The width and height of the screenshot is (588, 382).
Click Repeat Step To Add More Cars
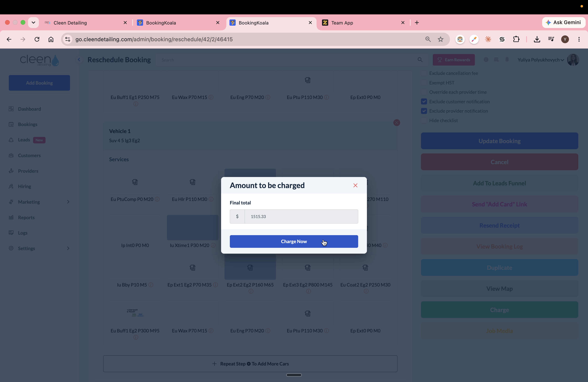click(x=250, y=364)
